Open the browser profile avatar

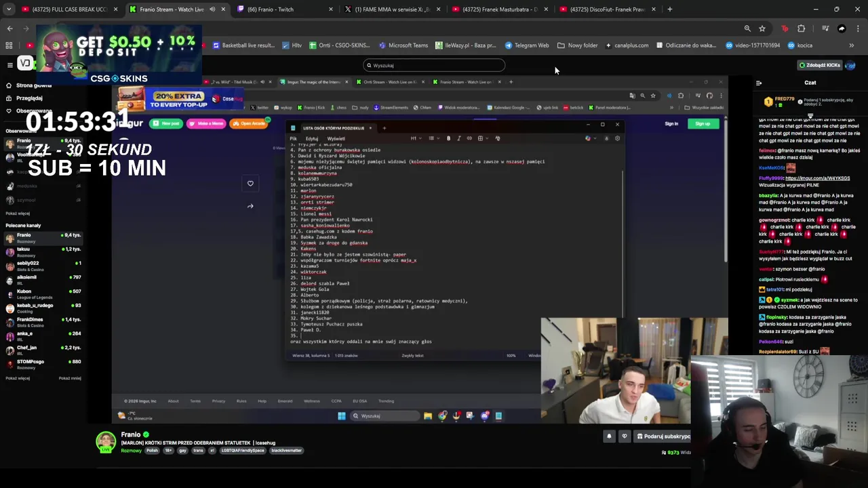tap(842, 28)
